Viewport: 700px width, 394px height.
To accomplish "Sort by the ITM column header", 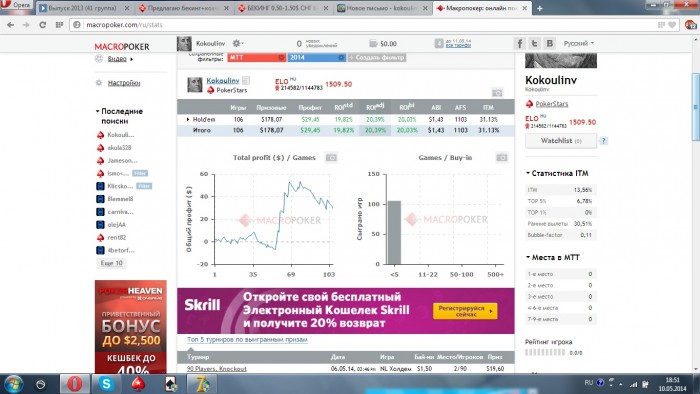I will [x=488, y=108].
